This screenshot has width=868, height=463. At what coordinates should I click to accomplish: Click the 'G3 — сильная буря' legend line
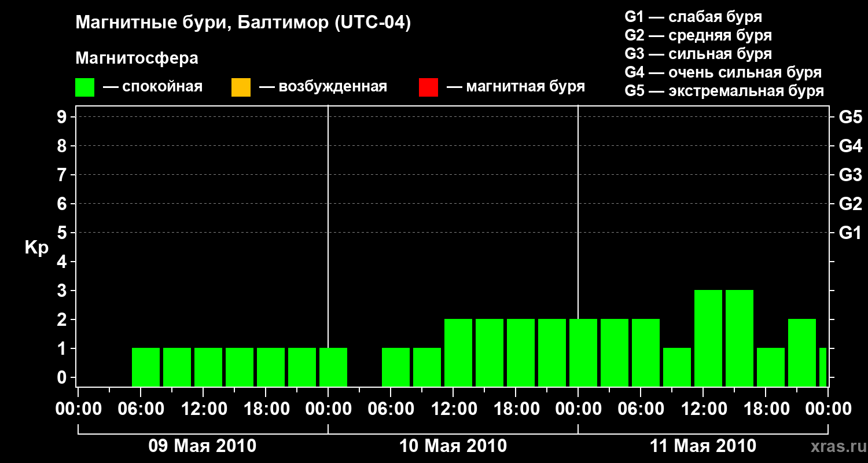pyautogui.click(x=698, y=54)
